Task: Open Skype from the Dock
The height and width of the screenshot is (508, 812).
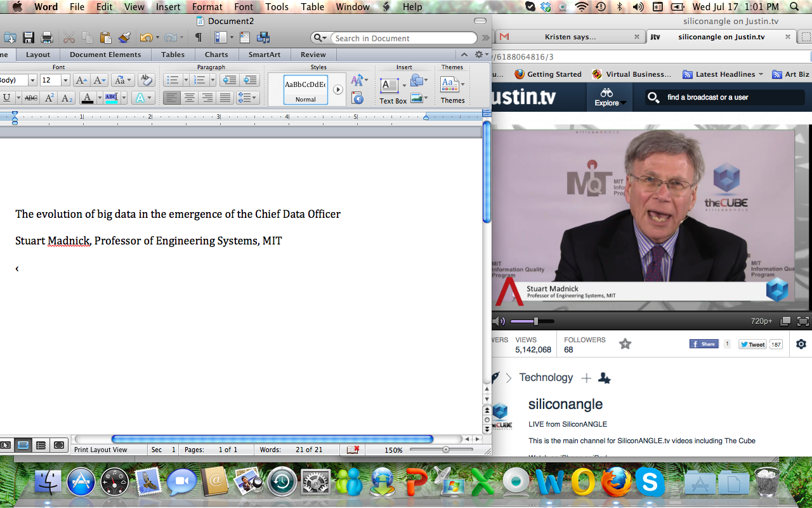Action: tap(650, 483)
